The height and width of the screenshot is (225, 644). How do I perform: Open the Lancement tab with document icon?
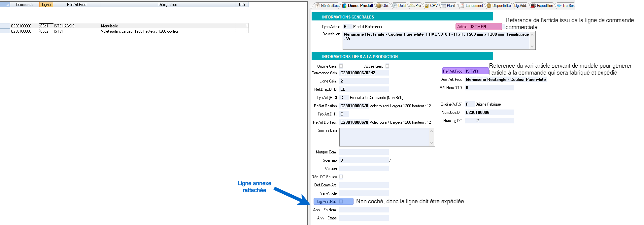(x=471, y=6)
